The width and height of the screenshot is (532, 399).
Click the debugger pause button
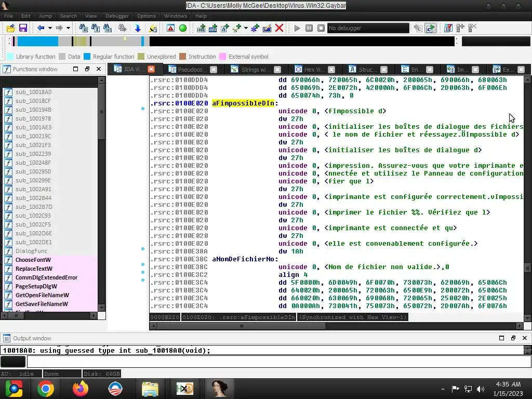[x=309, y=28]
